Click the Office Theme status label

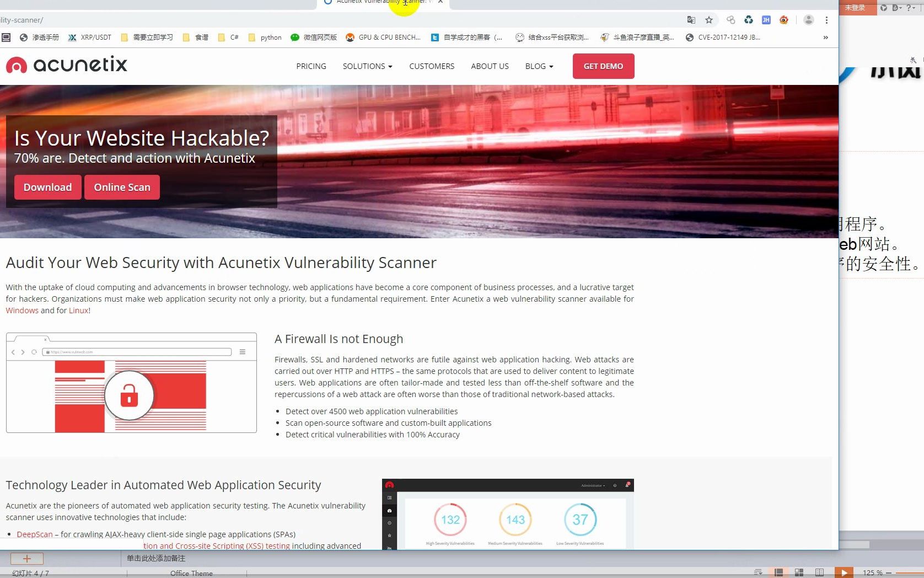191,573
